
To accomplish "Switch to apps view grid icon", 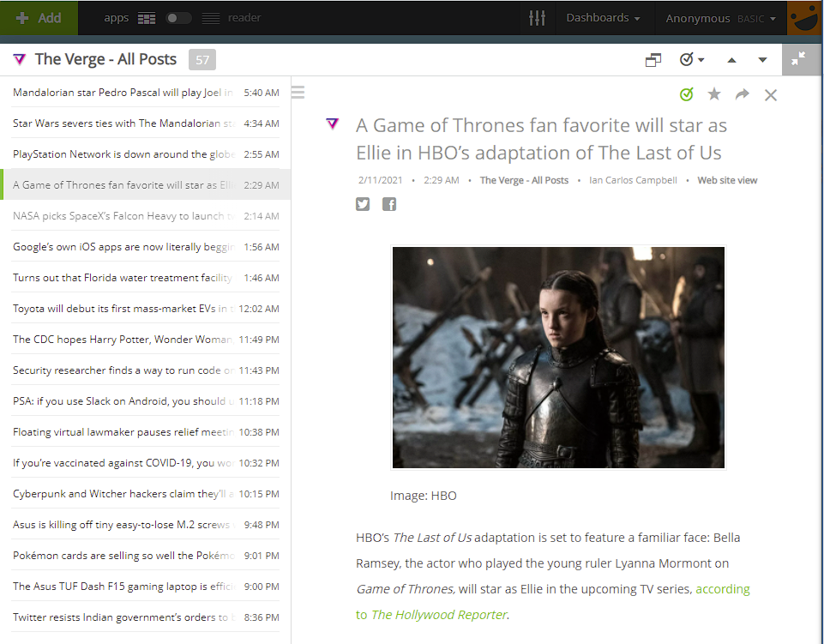I will (147, 18).
